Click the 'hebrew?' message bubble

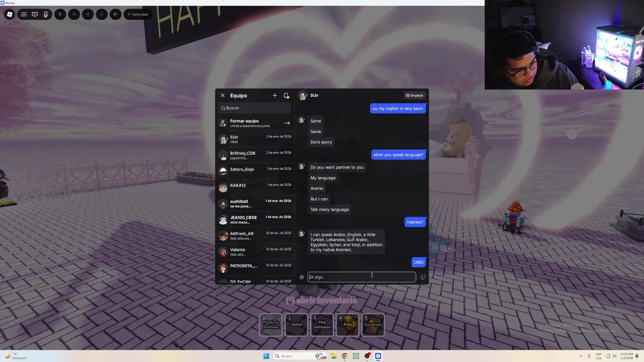click(x=415, y=222)
